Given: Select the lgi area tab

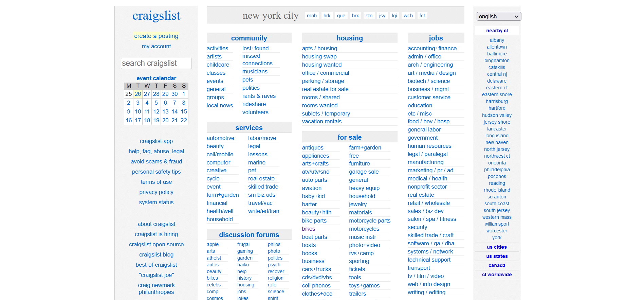Looking at the screenshot, I should click(394, 16).
